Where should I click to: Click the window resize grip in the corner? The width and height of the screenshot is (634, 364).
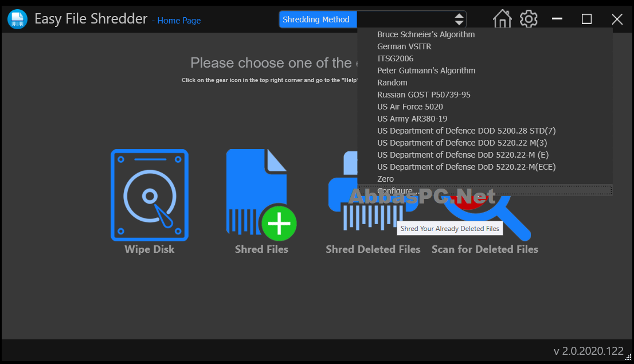(x=628, y=357)
